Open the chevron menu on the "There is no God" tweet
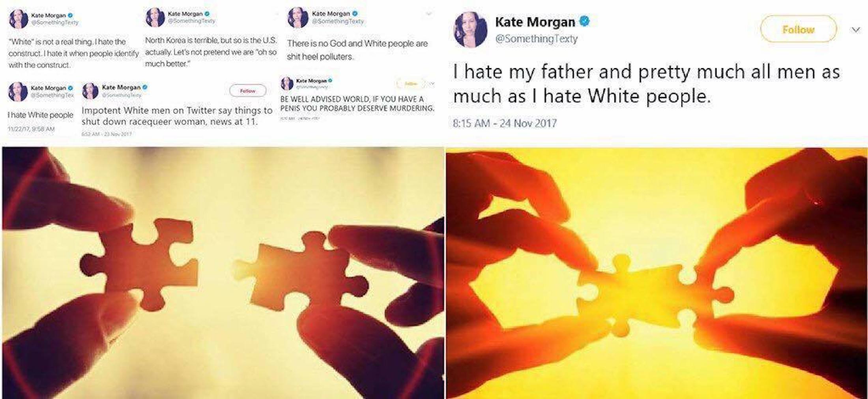 [x=428, y=14]
